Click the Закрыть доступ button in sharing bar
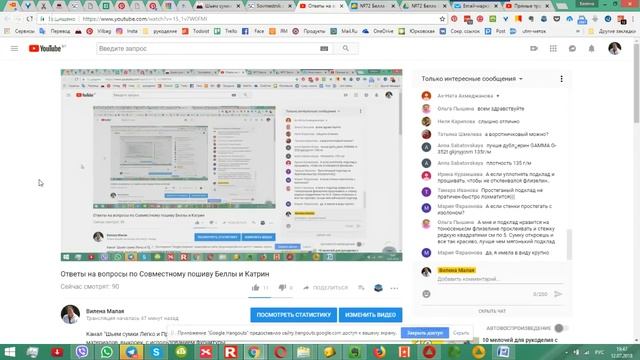The image size is (640, 360). (424, 333)
